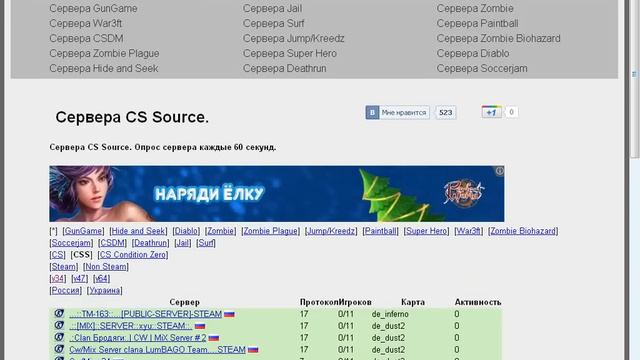Click the Russian flag next to MIX SERVER xyu
This screenshot has height=360, width=640.
point(200,326)
